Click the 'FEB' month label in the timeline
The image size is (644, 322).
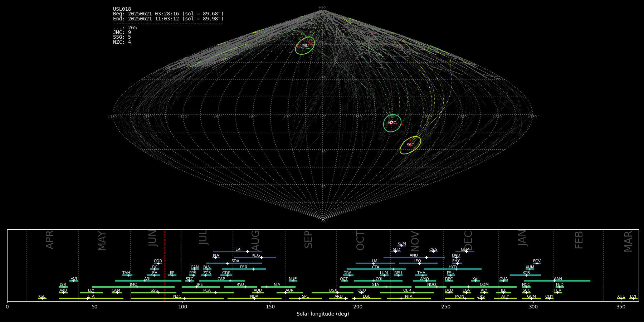point(579,240)
